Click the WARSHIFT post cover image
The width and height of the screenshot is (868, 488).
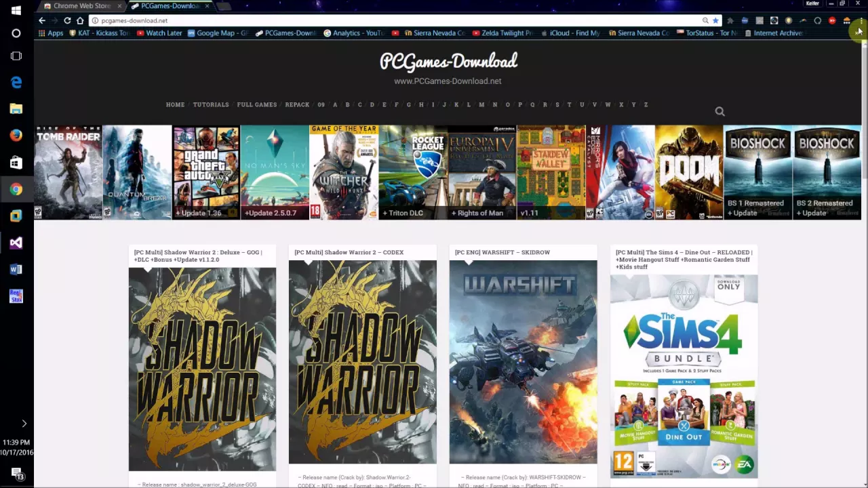pos(523,362)
